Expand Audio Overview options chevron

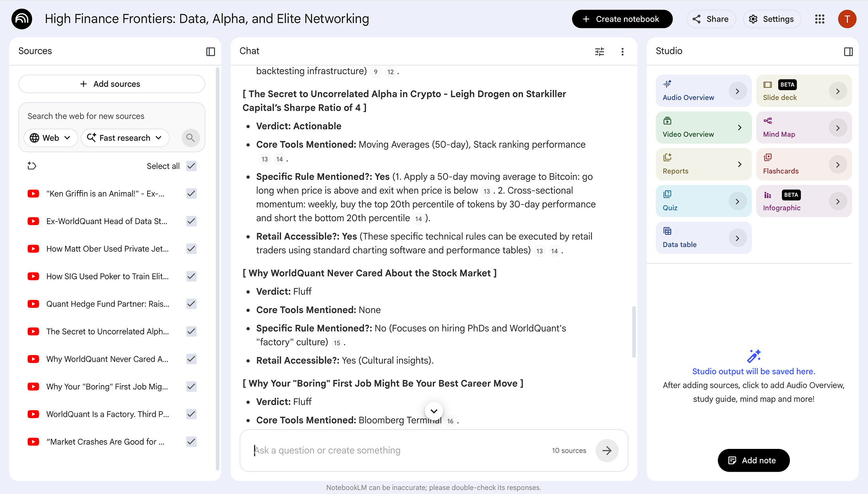737,91
